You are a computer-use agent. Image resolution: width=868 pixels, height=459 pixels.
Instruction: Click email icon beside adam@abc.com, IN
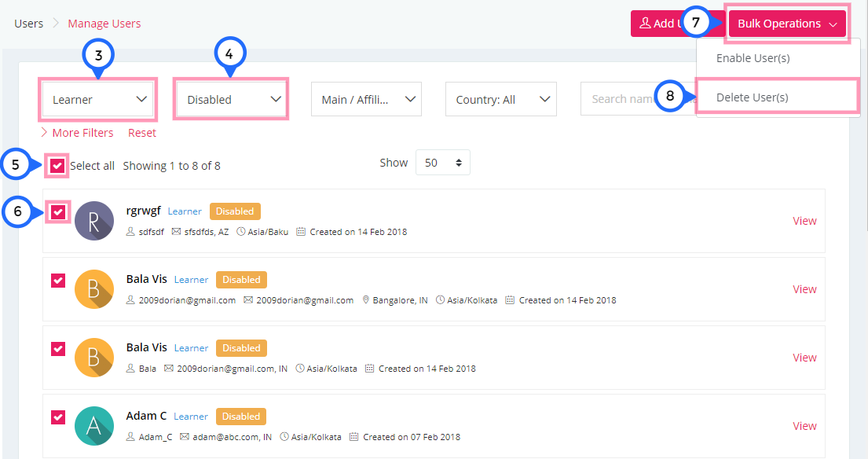click(185, 436)
